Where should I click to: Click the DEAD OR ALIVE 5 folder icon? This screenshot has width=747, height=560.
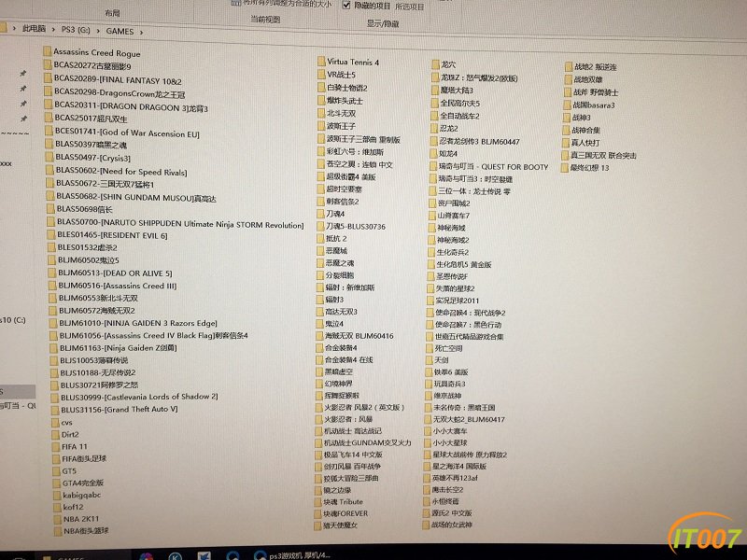[x=52, y=273]
